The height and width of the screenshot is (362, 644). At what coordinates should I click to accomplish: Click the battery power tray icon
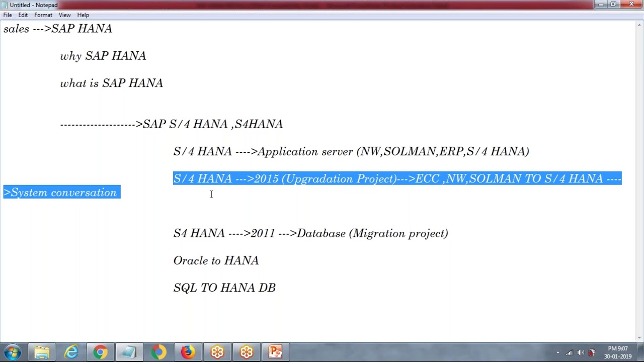[x=592, y=352]
